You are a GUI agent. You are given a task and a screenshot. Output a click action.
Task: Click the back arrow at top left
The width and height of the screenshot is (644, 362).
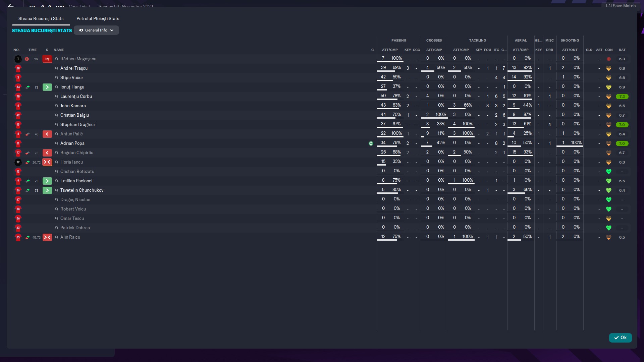(x=10, y=5)
